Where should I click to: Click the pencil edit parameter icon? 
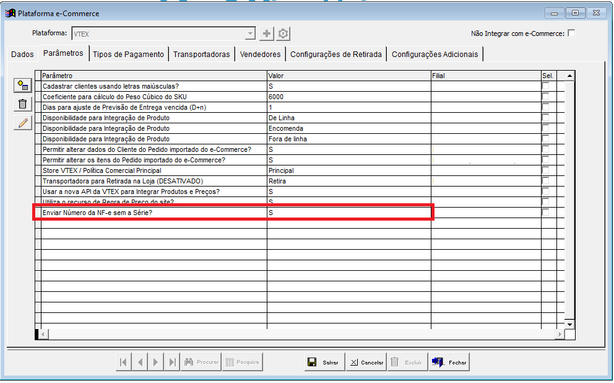23,123
